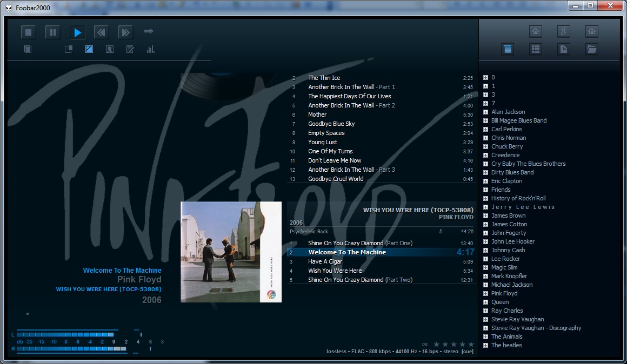Screen dimensions: 627x364
Task: Select Goodbye Cruel World track
Action: (381, 179)
